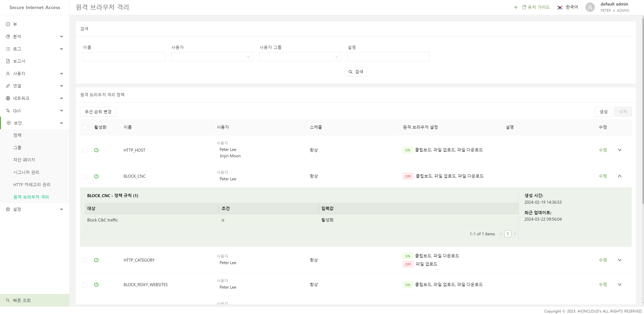Click 수정 link for BLOCK_CNC
Image resolution: width=644 pixels, height=314 pixels.
603,176
